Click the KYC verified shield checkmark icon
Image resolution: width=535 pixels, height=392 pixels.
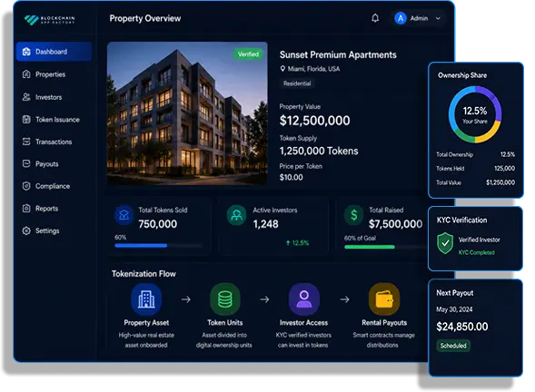[x=445, y=243]
